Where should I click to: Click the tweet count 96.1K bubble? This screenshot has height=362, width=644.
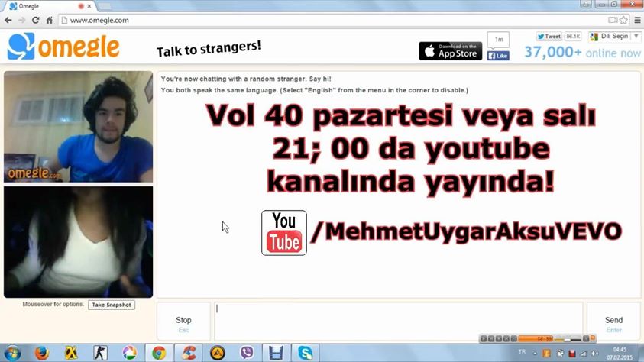tap(573, 37)
